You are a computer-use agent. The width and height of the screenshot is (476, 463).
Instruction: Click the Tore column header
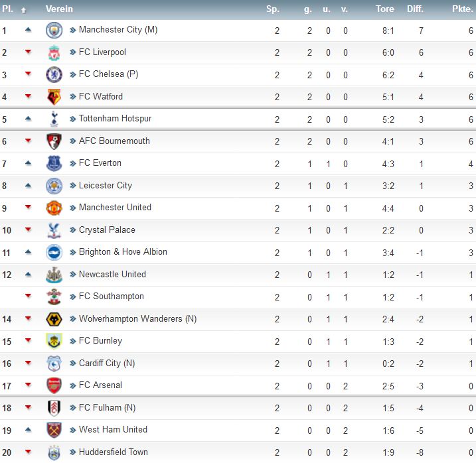coord(385,9)
